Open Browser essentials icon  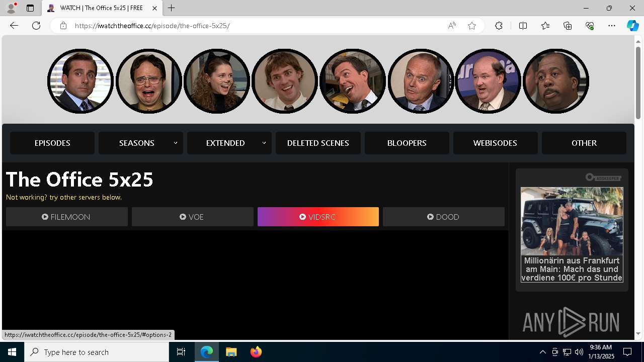590,26
